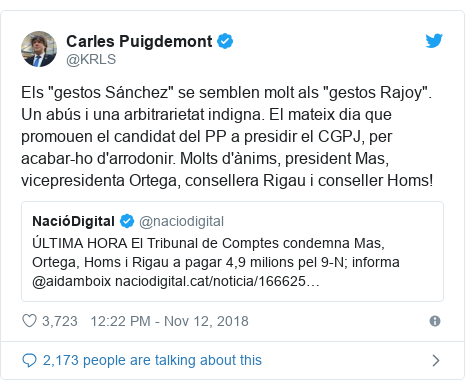Open the @KRLS handle
This screenshot has height=389, width=465.
tap(91, 59)
